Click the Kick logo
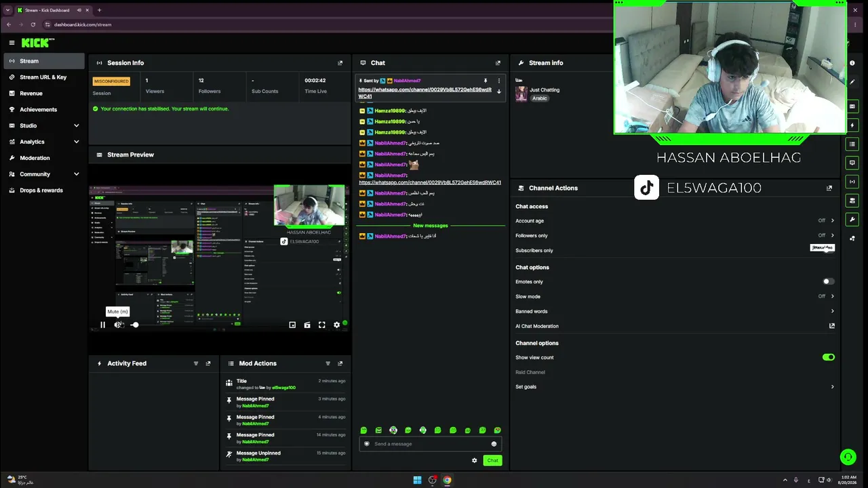 pyautogui.click(x=37, y=43)
